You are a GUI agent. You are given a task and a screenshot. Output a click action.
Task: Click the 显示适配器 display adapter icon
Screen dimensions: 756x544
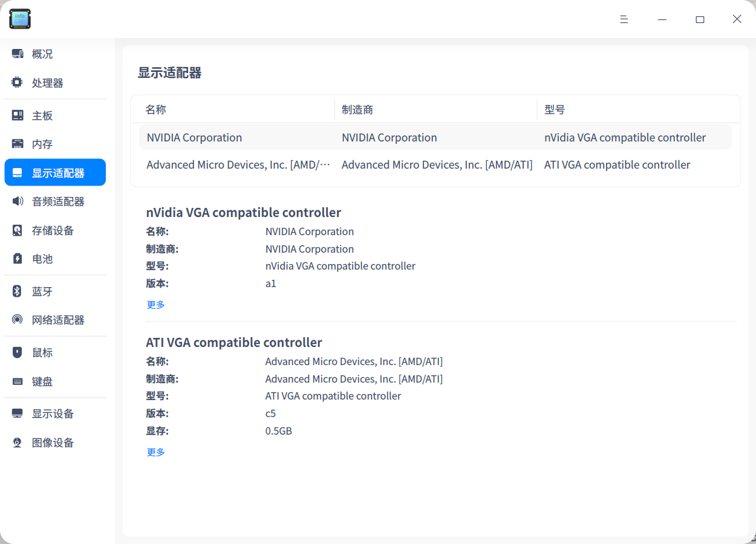18,173
